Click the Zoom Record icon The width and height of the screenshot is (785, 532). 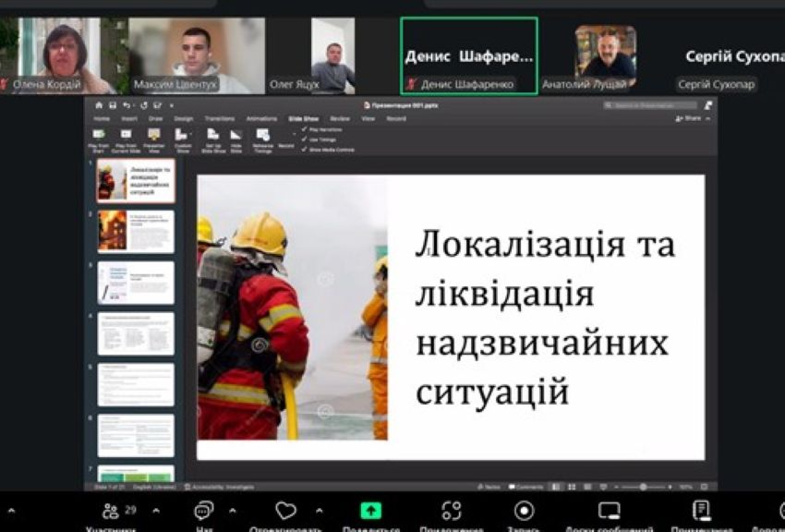(x=524, y=511)
